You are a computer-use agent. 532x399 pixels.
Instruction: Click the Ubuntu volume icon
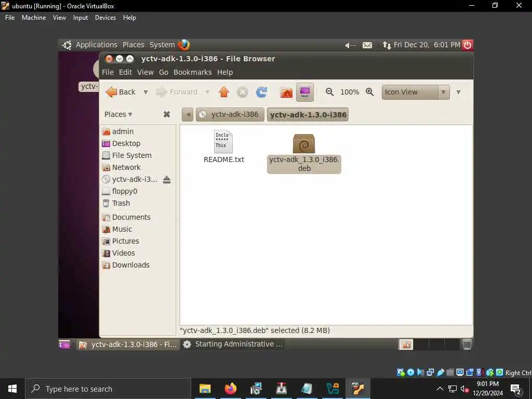click(351, 45)
